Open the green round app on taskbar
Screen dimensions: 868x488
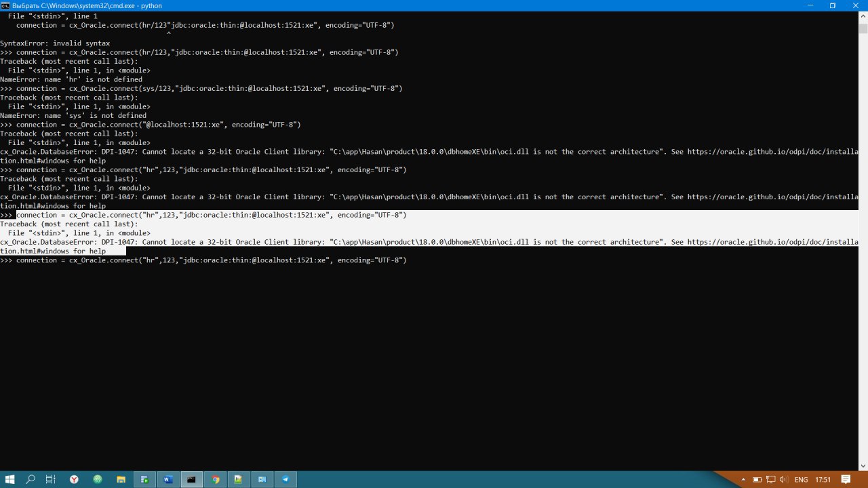tap(98, 479)
